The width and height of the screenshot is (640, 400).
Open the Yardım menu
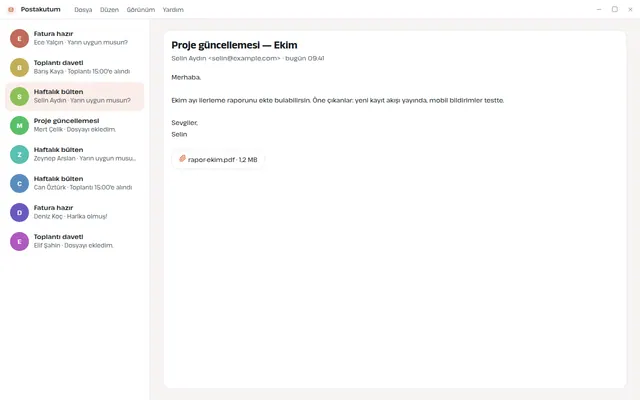[173, 9]
